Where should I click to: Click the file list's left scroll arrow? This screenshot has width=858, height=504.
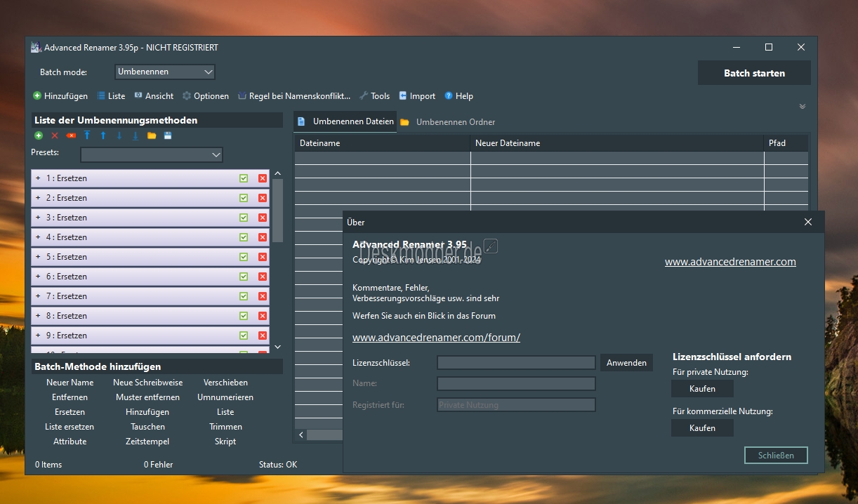(301, 435)
